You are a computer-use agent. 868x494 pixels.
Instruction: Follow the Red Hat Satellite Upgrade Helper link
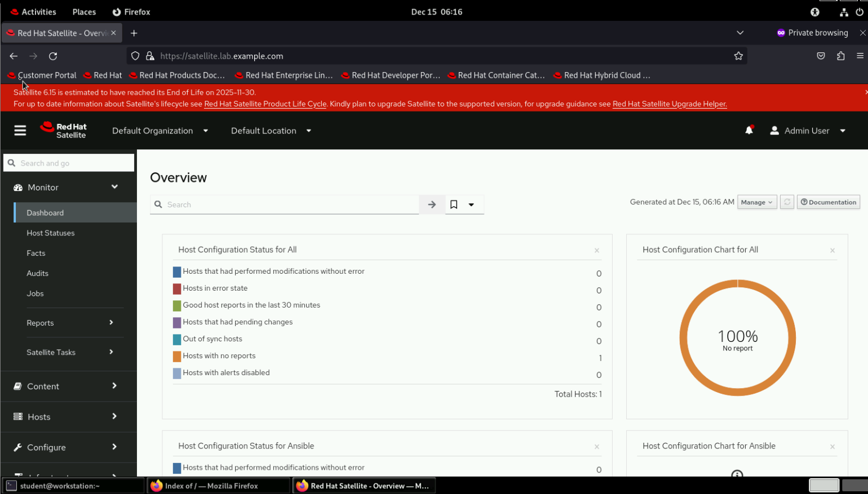pos(670,104)
